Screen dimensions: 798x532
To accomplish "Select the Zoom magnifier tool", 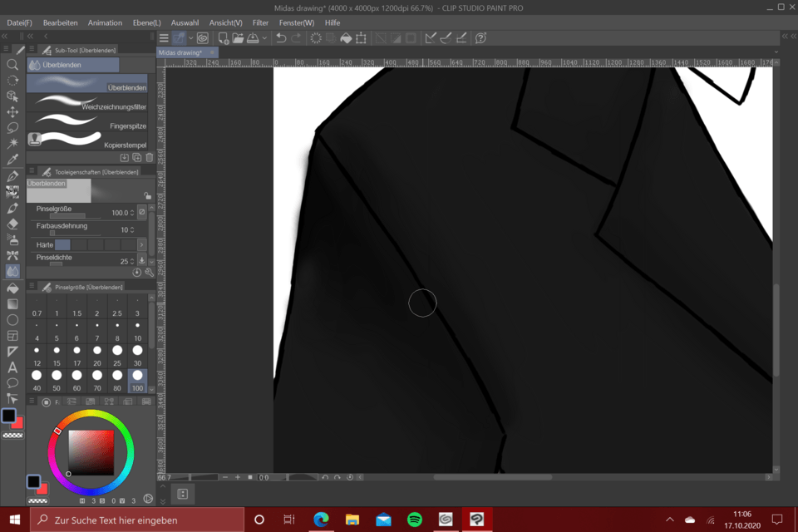I will 12,64.
